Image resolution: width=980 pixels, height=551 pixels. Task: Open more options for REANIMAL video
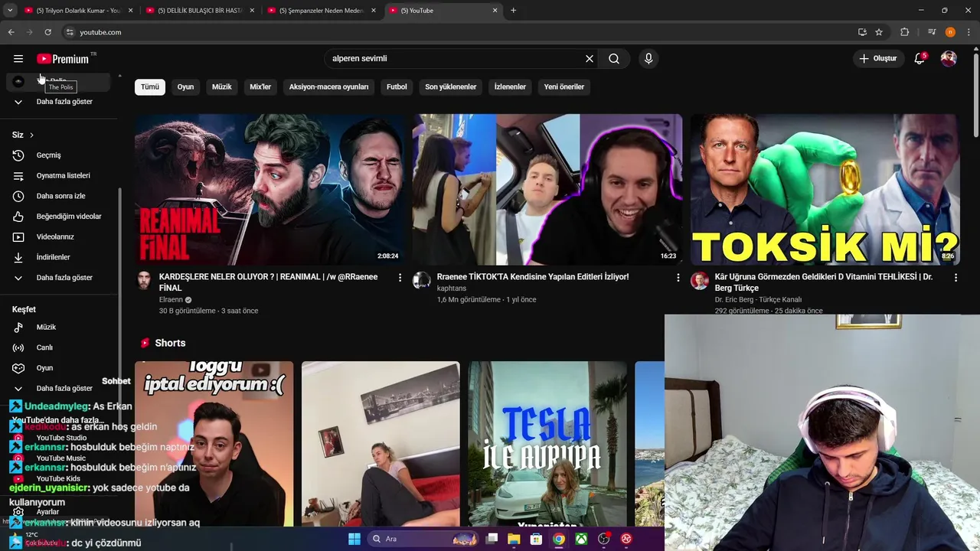point(400,278)
